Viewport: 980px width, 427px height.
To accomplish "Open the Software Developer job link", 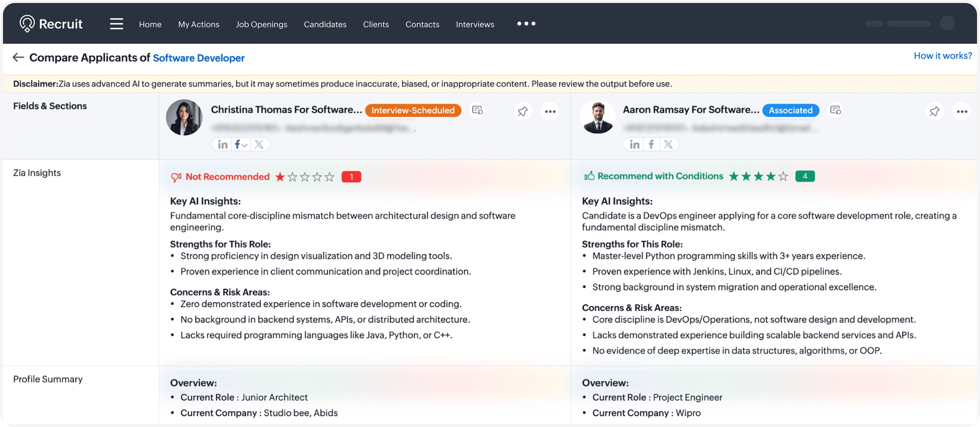I will point(199,58).
